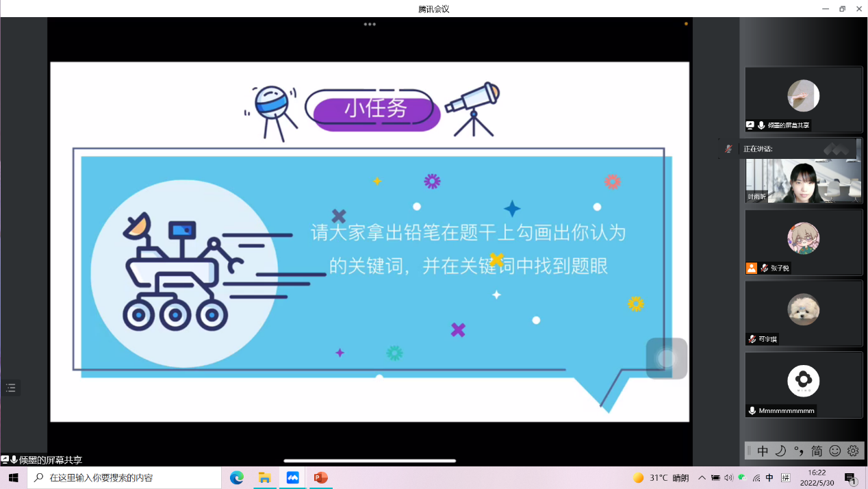Click the emoji face in IME toolbar
Viewport: 868px width, 489px height.
point(835,451)
